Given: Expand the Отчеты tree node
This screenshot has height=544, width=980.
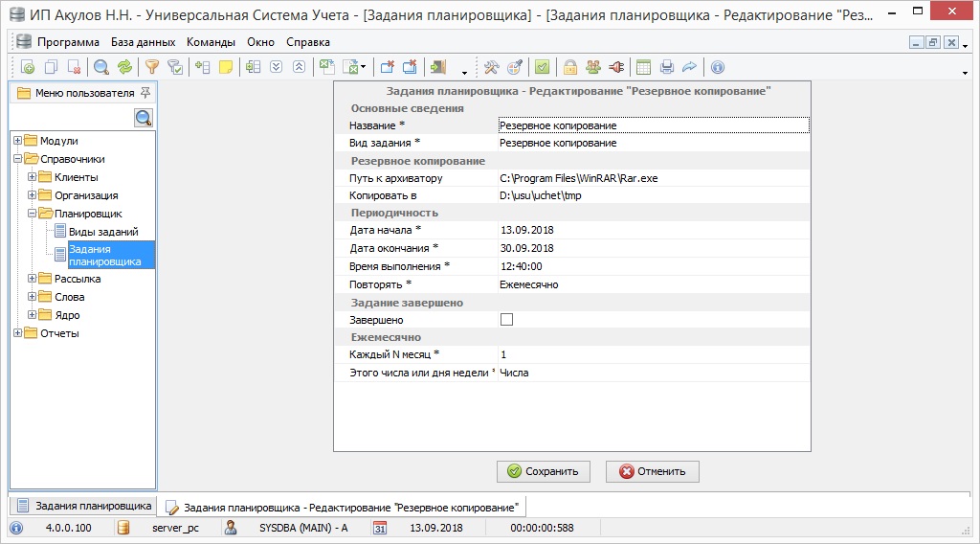Looking at the screenshot, I should click(x=17, y=332).
